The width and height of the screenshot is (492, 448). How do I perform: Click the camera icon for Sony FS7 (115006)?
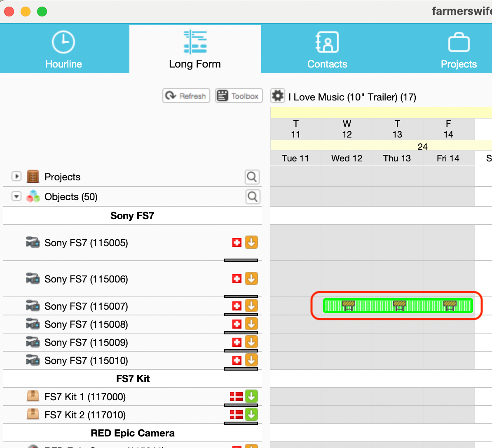click(33, 279)
